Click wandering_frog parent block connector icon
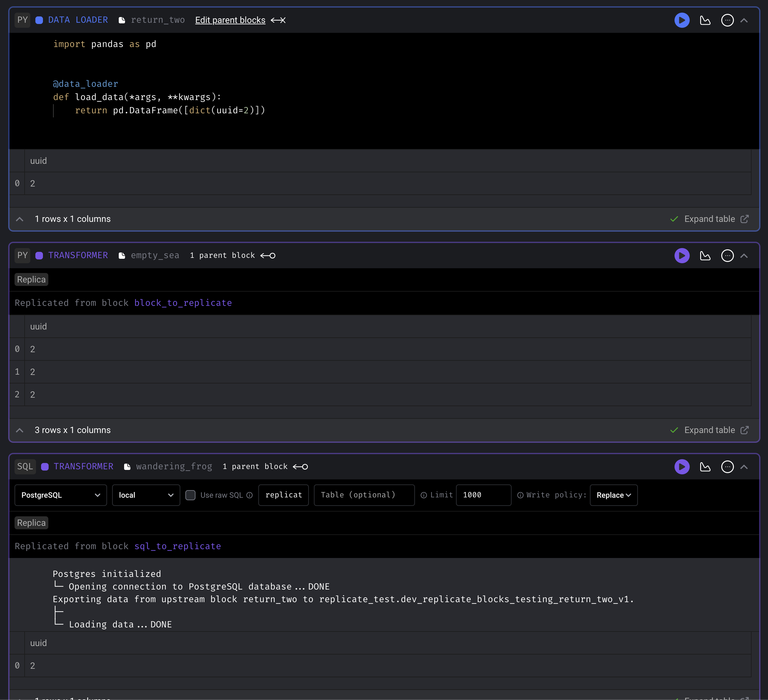768x700 pixels. tap(300, 467)
